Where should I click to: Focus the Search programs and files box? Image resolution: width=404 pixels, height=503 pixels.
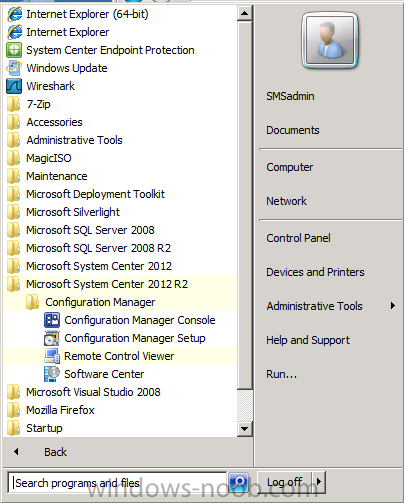tap(117, 482)
